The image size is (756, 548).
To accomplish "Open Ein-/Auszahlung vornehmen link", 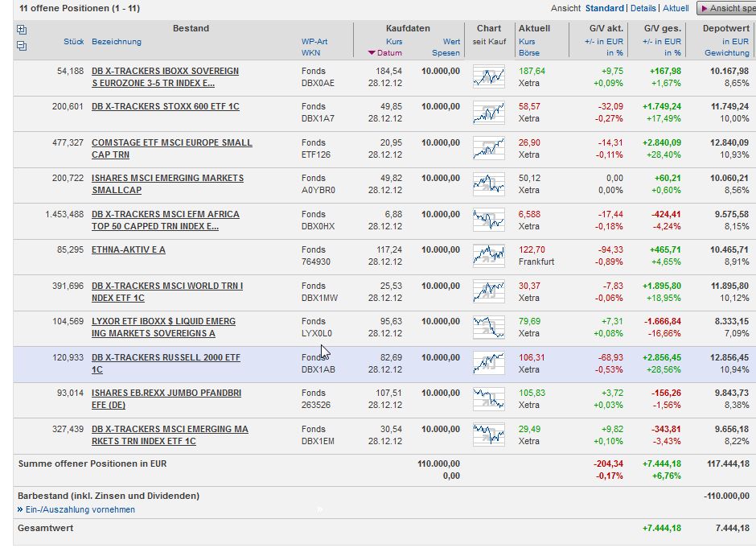I will pyautogui.click(x=80, y=509).
